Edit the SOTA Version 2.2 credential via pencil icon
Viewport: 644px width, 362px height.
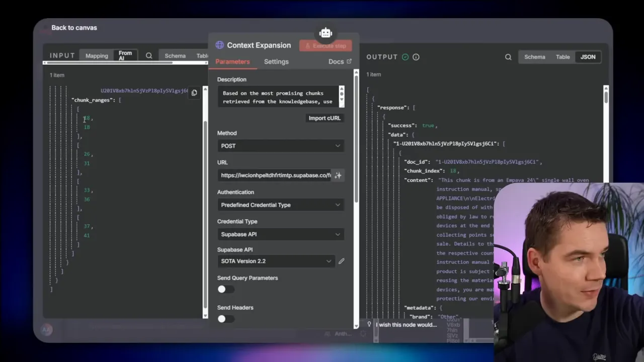(x=341, y=261)
